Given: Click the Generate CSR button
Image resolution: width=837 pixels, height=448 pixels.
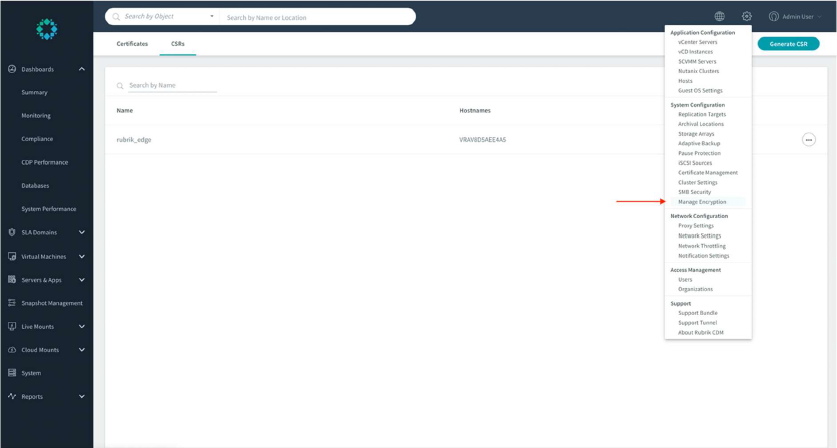Looking at the screenshot, I should coord(788,44).
